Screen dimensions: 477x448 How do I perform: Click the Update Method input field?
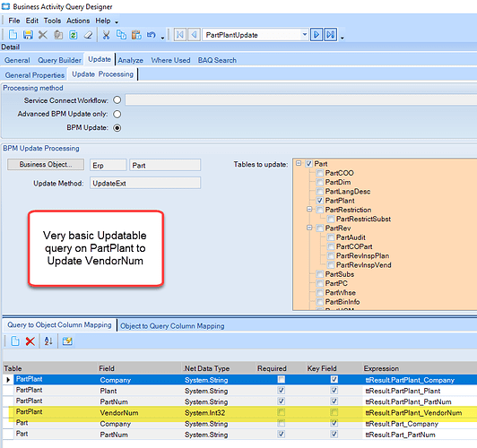[145, 184]
